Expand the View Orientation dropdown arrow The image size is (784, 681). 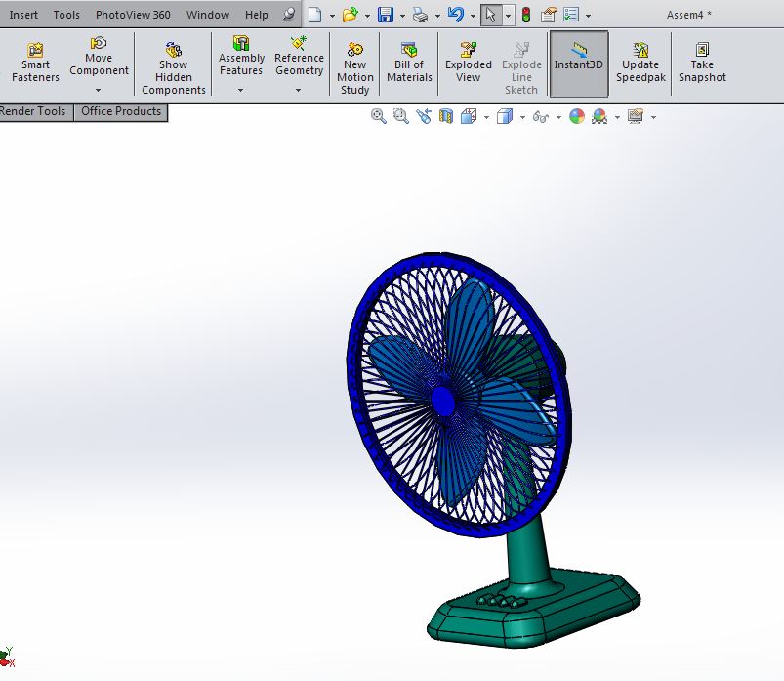click(486, 118)
